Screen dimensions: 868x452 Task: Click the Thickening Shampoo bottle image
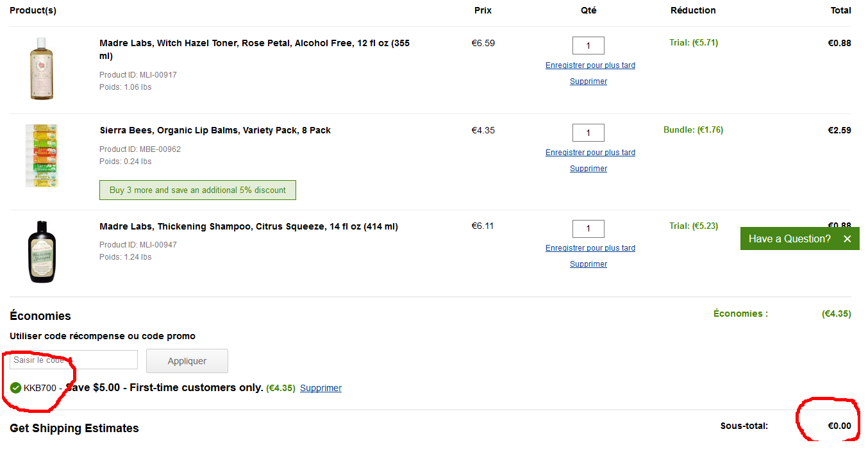pos(42,252)
